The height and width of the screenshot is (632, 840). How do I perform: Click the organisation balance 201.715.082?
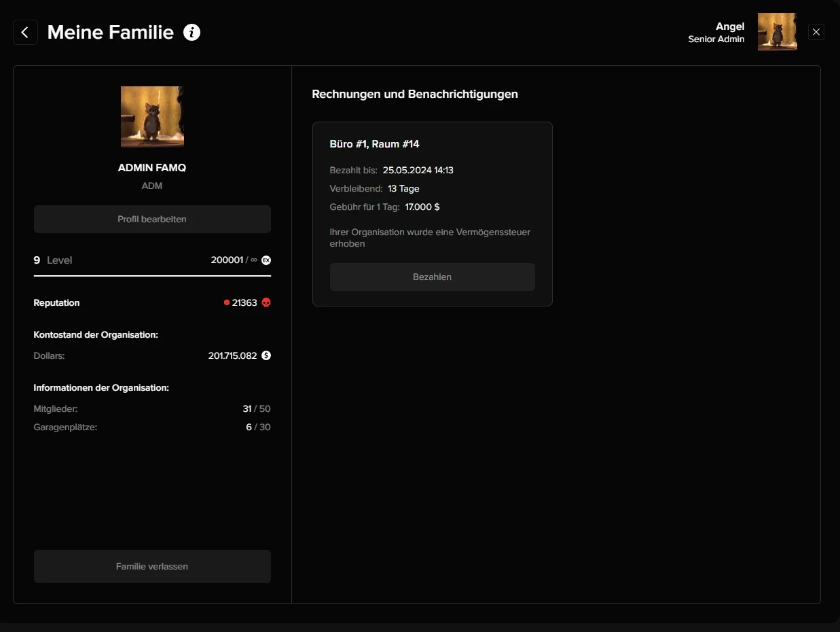point(232,355)
